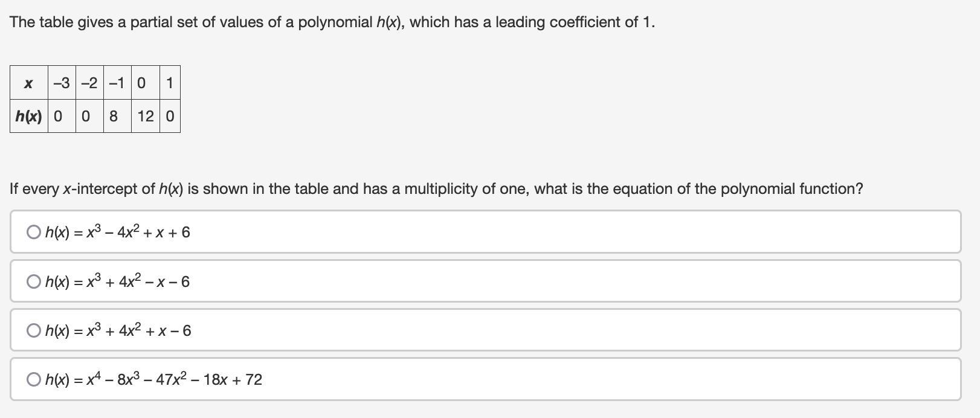
Task: Click the table cell showing value 12
Action: (145, 116)
